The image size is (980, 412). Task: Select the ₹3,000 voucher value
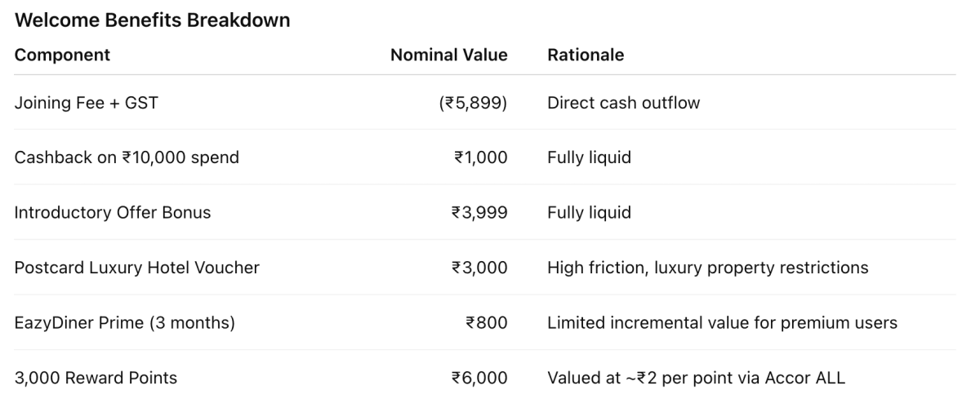[x=480, y=268]
